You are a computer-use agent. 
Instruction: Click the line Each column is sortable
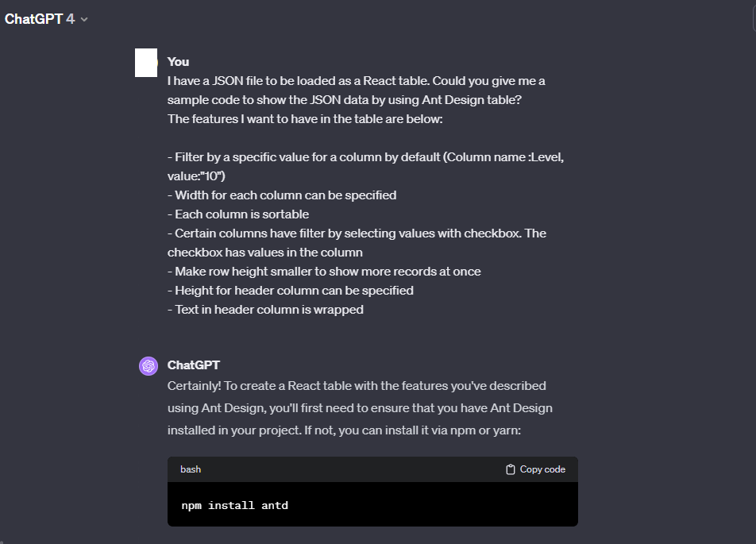(238, 214)
